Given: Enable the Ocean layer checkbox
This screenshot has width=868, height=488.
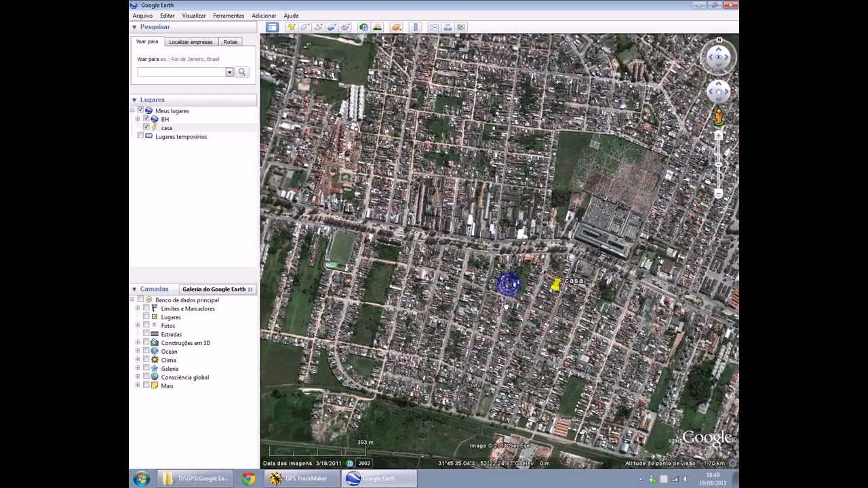Looking at the screenshot, I should coord(146,351).
